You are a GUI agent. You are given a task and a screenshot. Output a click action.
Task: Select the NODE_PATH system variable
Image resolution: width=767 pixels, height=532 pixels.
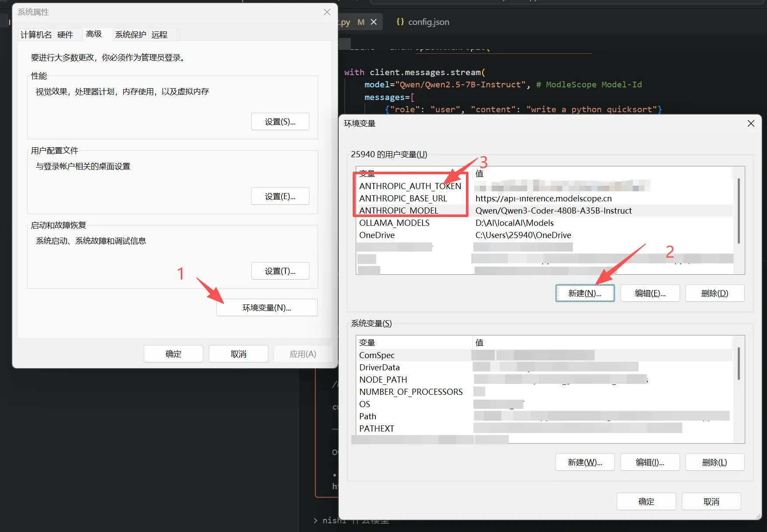(544, 380)
